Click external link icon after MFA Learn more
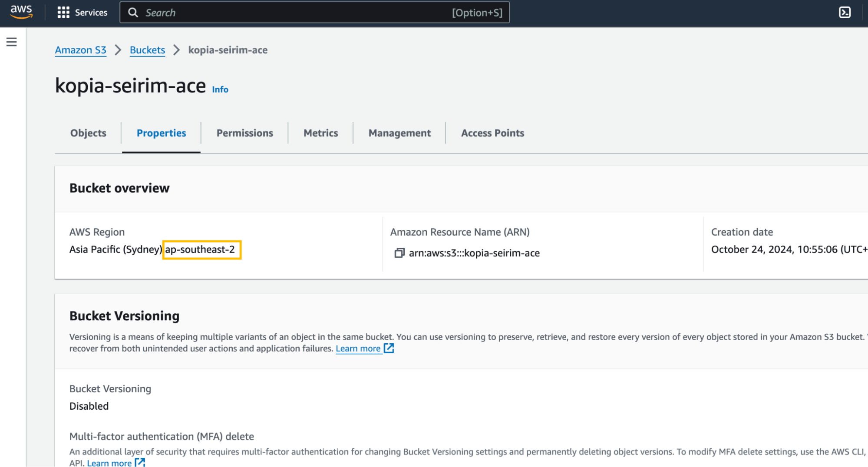The image size is (868, 467). [x=140, y=462]
